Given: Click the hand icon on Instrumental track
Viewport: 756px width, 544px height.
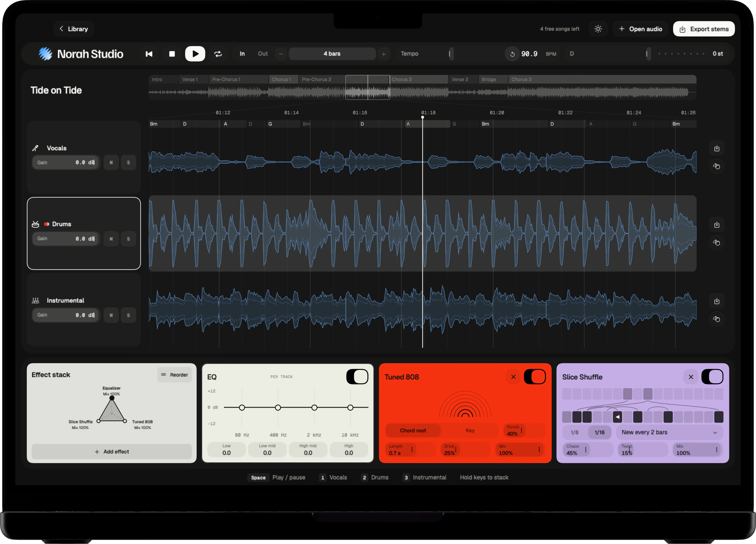Looking at the screenshot, I should pos(717,319).
